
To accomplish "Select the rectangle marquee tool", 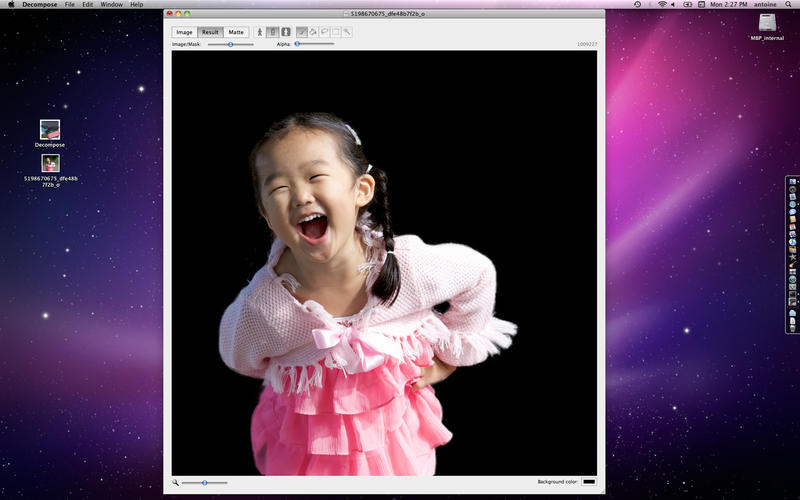I will coord(336,32).
